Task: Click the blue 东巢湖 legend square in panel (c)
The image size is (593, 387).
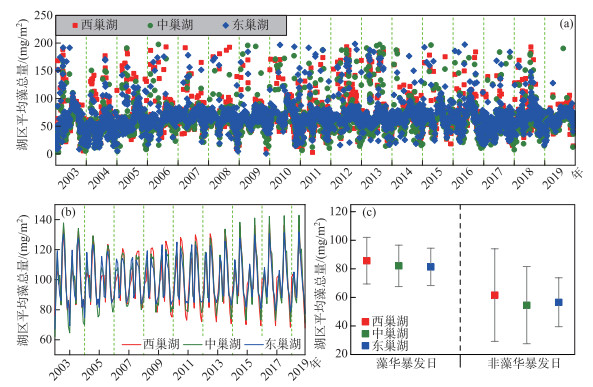Action: point(365,345)
